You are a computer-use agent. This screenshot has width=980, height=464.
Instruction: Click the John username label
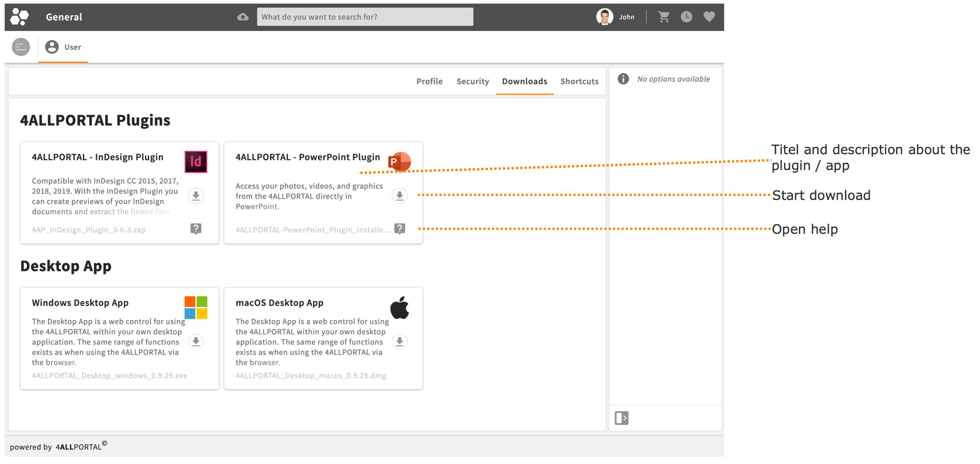point(627,17)
